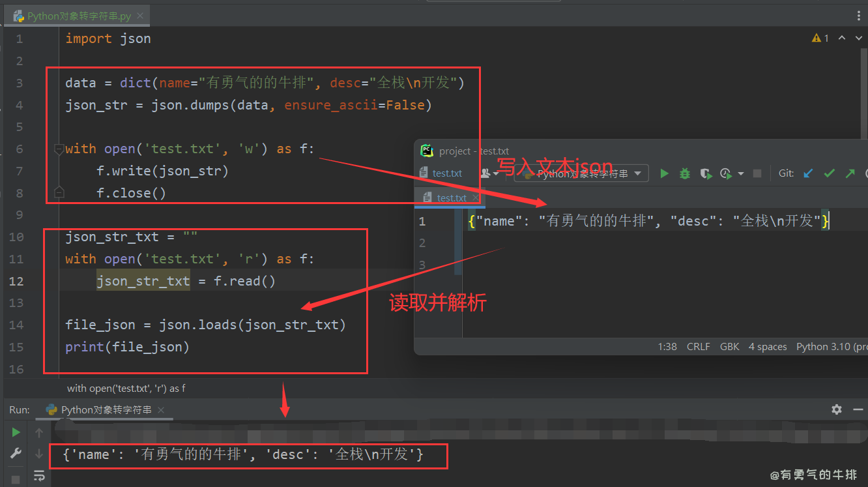This screenshot has height=487, width=868.
Task: Run with coverage using the shield icon
Action: (x=706, y=173)
